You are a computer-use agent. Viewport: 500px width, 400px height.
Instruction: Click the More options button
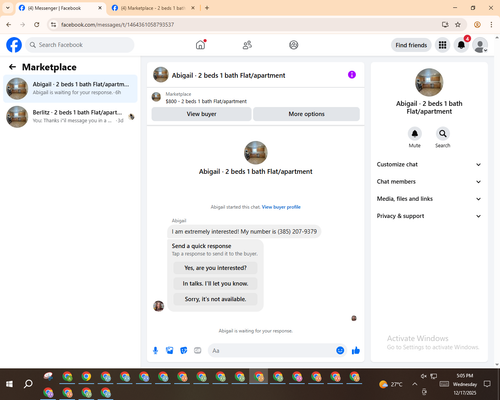point(306,114)
